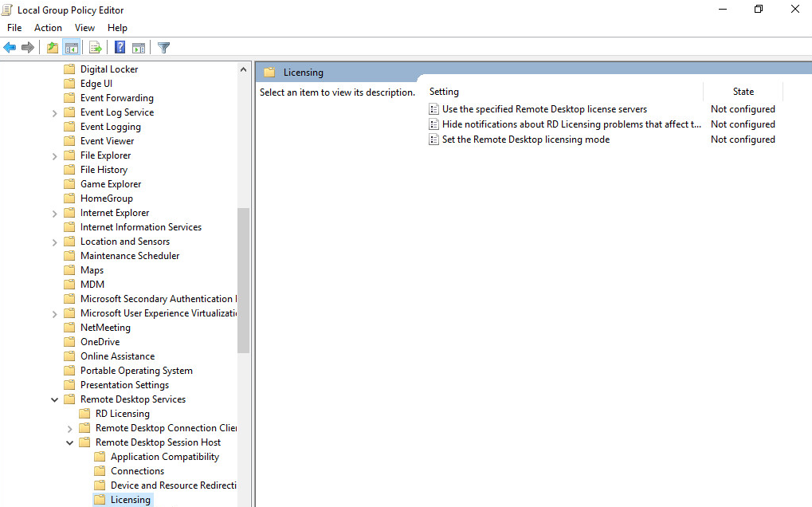Toggle the Show/Hide Action Pane icon
This screenshot has width=812, height=507.
138,48
